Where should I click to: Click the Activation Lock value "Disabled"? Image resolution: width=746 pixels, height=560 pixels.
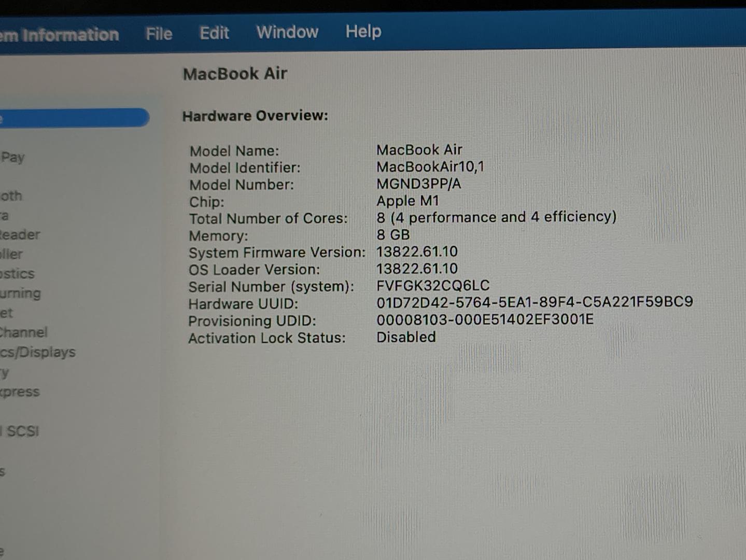point(406,337)
